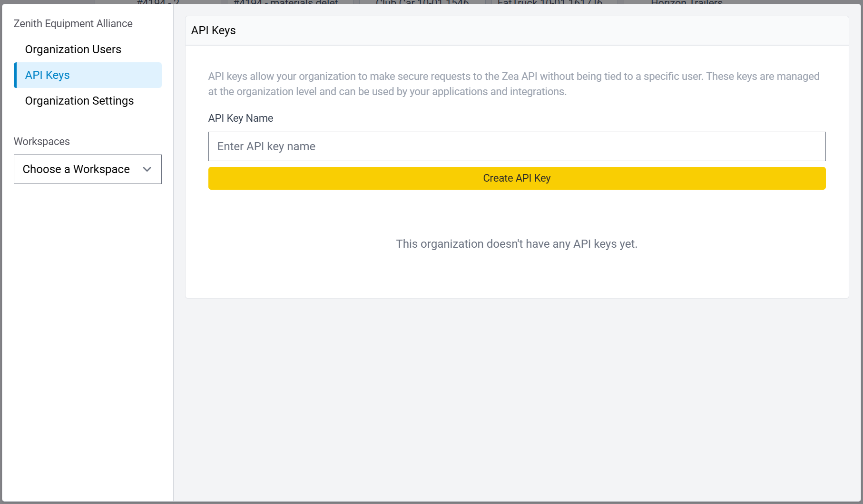Click the Workspaces section label
The image size is (863, 504).
point(42,142)
